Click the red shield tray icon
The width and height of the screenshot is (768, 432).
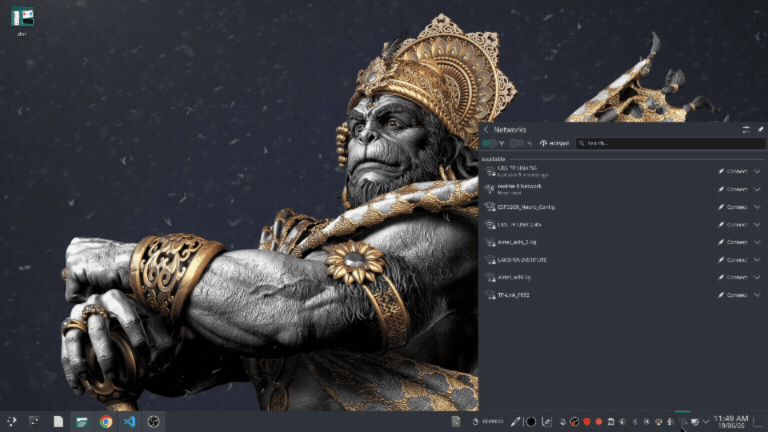(587, 422)
